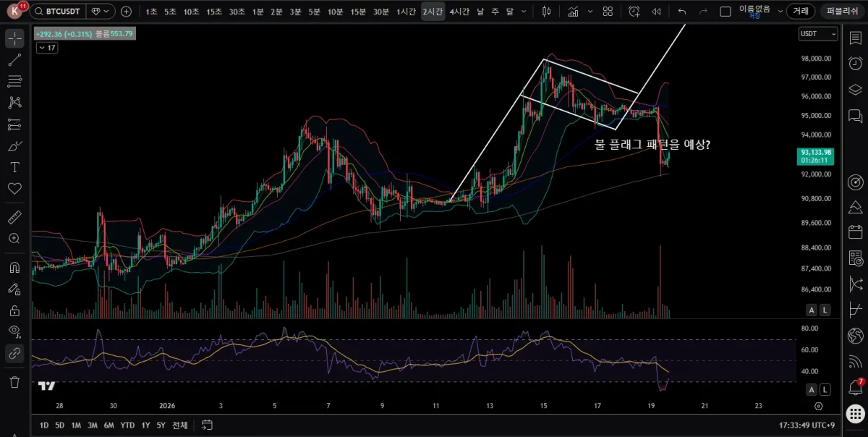Redo the last chart action
868x437 pixels.
(x=702, y=11)
